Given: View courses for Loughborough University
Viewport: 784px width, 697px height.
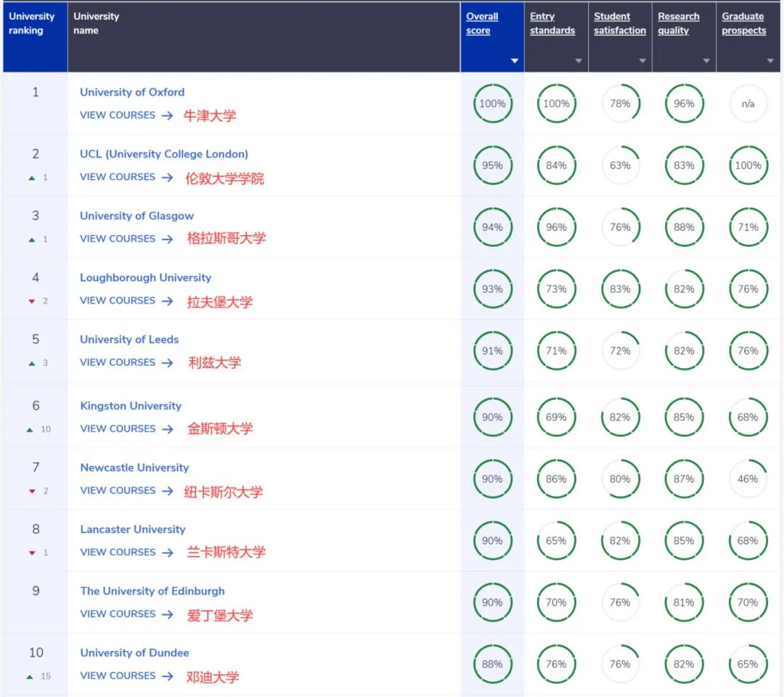Looking at the screenshot, I should pyautogui.click(x=126, y=301).
